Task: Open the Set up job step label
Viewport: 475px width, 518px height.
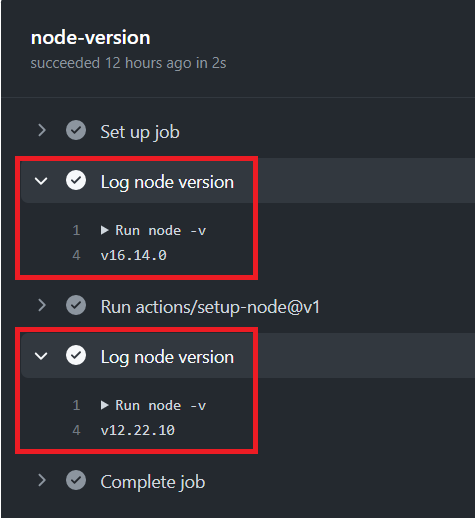Action: pyautogui.click(x=140, y=132)
